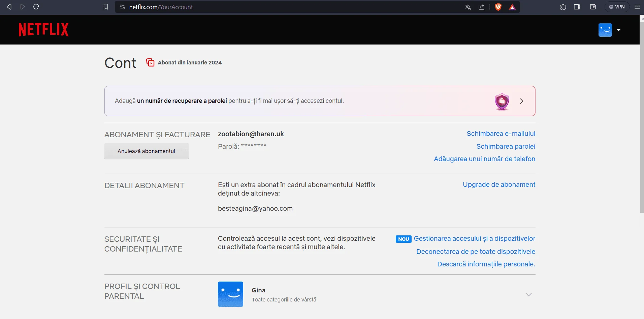Click the Netflix logo
The image size is (644, 319).
43,30
